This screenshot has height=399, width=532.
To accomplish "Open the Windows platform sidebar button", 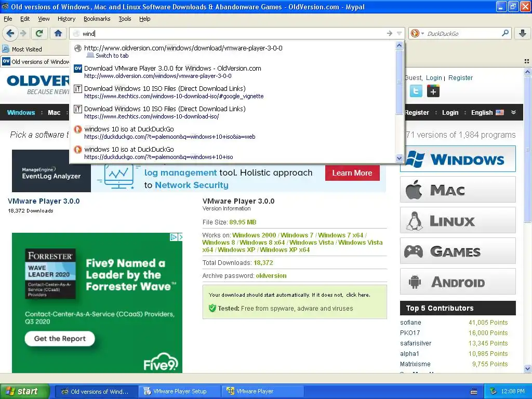I will pyautogui.click(x=458, y=159).
